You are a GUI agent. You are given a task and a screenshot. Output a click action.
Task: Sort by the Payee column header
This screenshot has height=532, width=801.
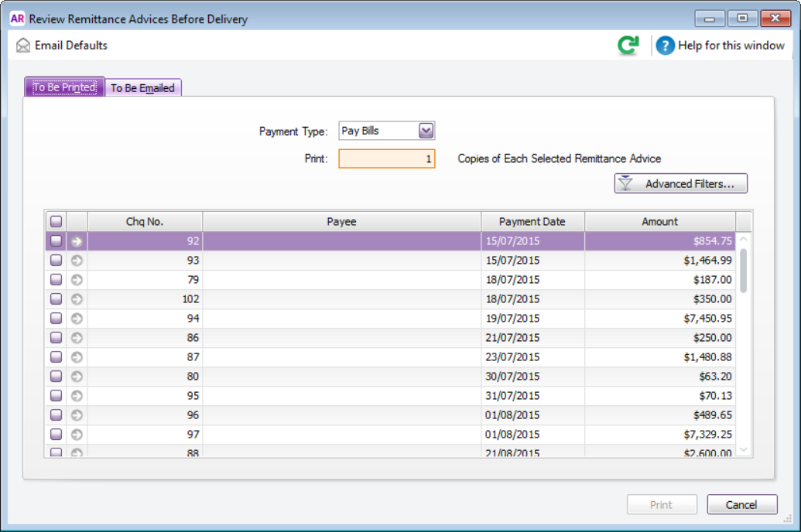(x=341, y=222)
